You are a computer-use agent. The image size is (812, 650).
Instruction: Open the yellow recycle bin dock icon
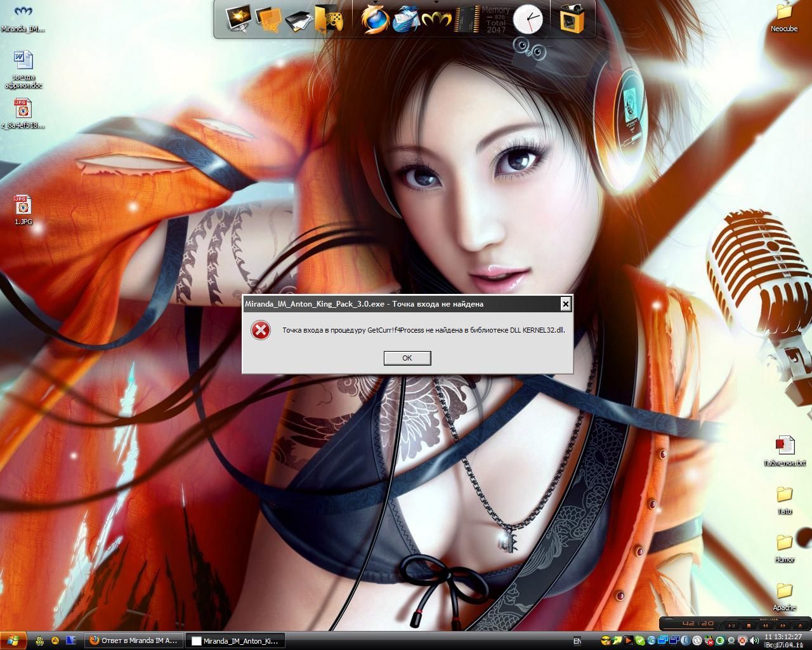(572, 19)
